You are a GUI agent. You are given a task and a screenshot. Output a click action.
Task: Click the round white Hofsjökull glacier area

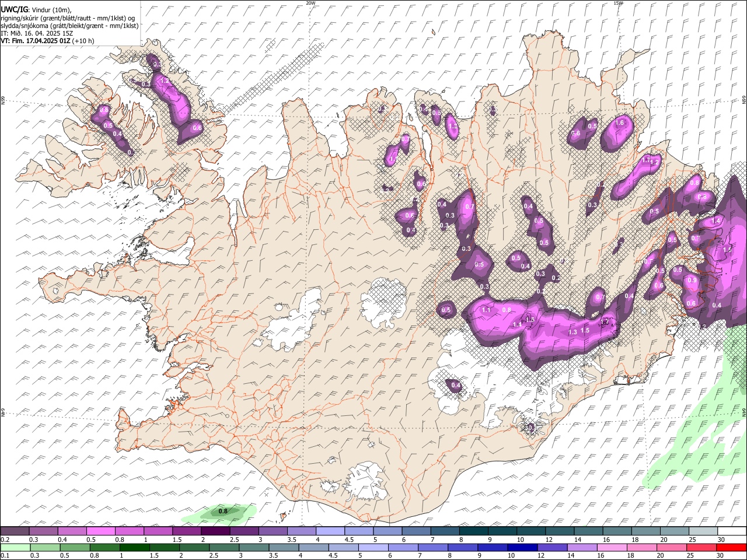click(382, 303)
